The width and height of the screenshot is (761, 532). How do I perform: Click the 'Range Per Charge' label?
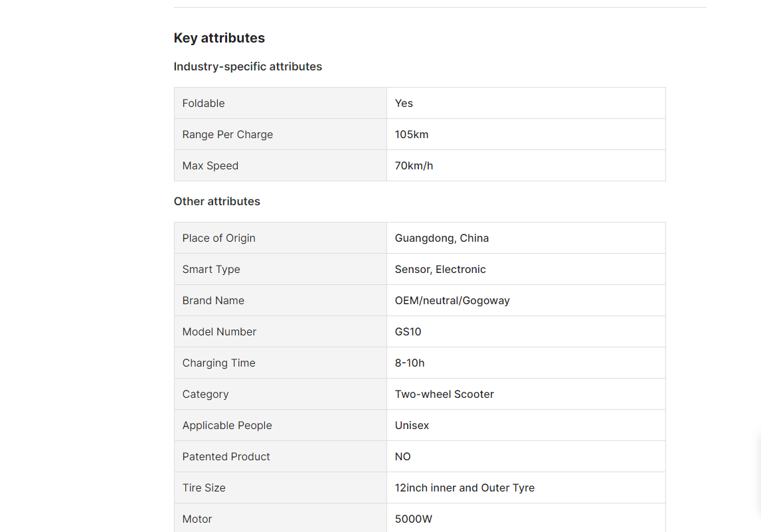click(228, 134)
